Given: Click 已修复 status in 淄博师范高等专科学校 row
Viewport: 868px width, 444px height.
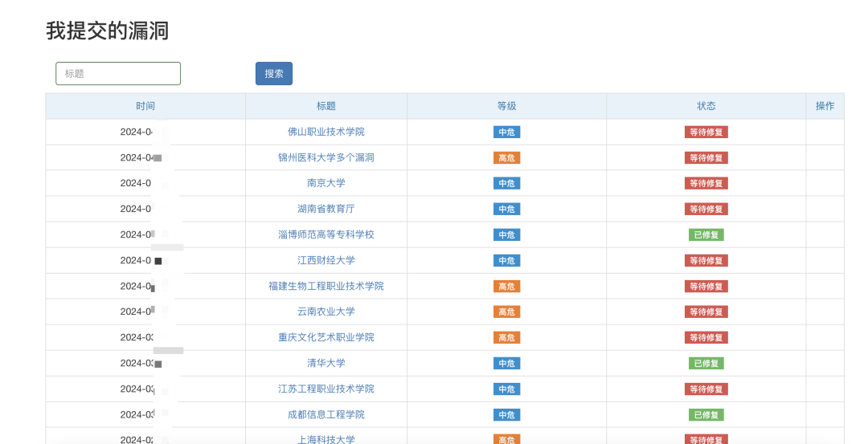Looking at the screenshot, I should pyautogui.click(x=706, y=235).
